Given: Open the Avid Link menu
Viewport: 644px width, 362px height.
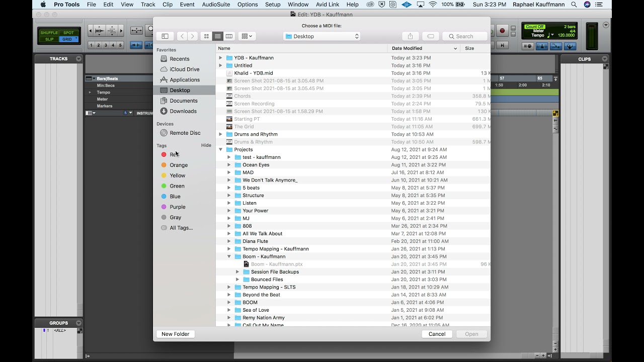Looking at the screenshot, I should click(x=327, y=5).
